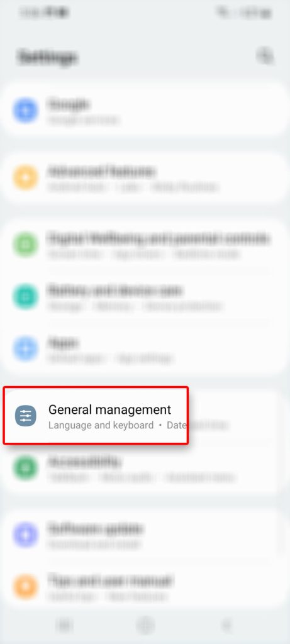The height and width of the screenshot is (644, 290).
Task: Open the Google settings entry label
Action: 68,104
